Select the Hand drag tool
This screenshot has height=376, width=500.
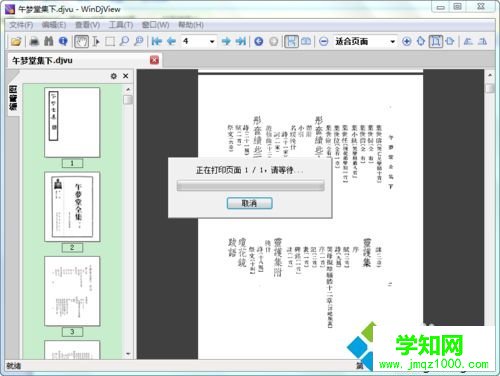(x=81, y=41)
